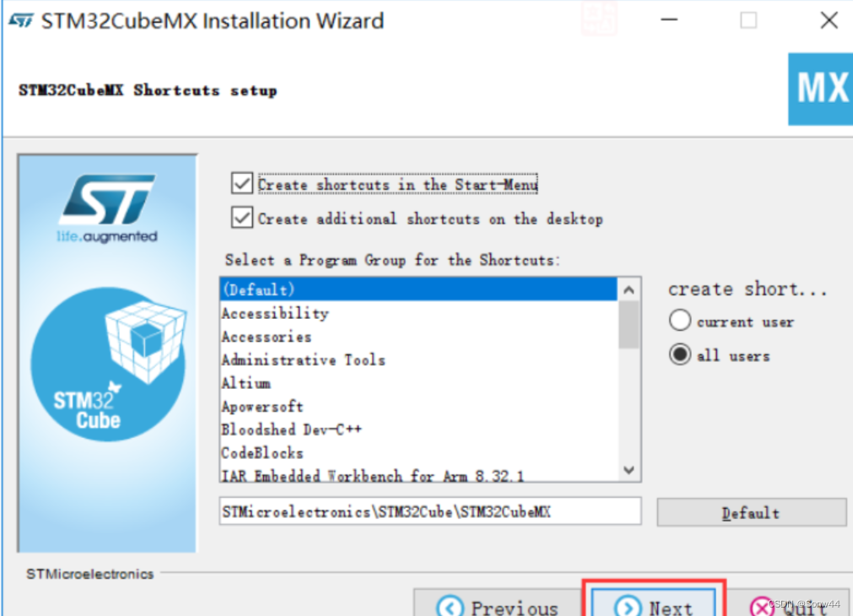Click the program group list scrollbar thumb
Screen dimensions: 853x616
(x=629, y=324)
